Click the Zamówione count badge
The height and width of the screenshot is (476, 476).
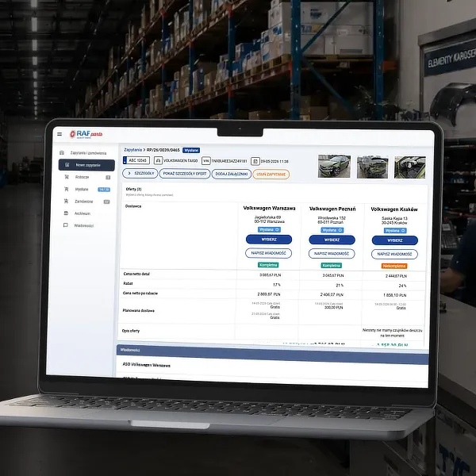click(107, 202)
